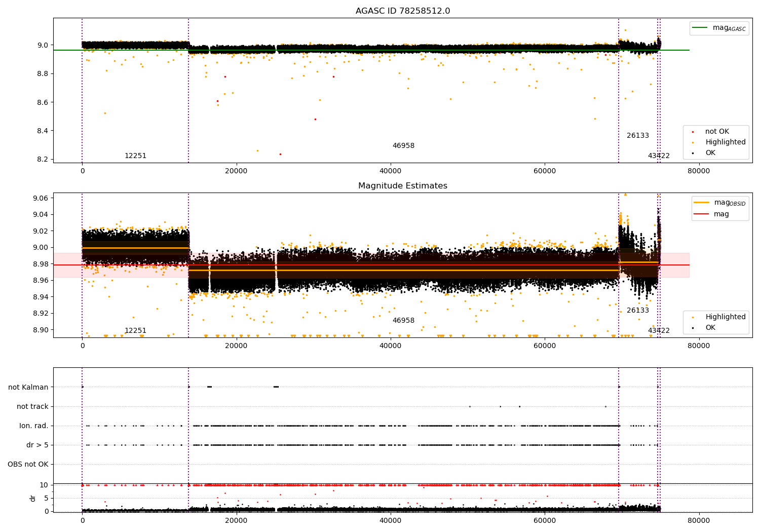Click the '10' tick on the dr axis
Viewport: 760px width, 532px height.
(x=44, y=485)
